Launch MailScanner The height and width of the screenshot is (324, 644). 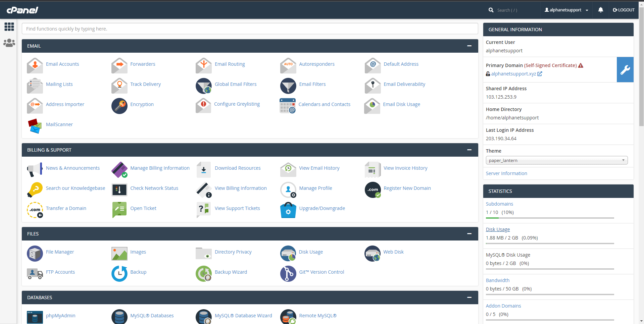click(x=59, y=124)
